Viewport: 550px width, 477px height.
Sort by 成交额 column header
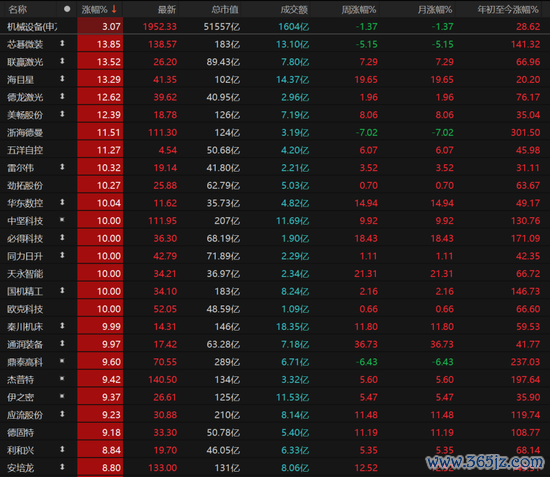(294, 9)
